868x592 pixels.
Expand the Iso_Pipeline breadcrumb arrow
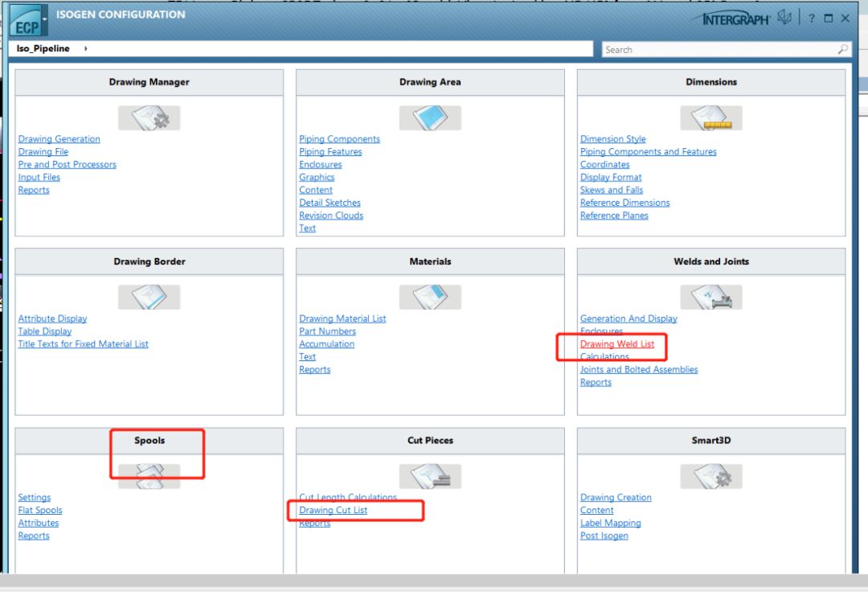[x=86, y=49]
